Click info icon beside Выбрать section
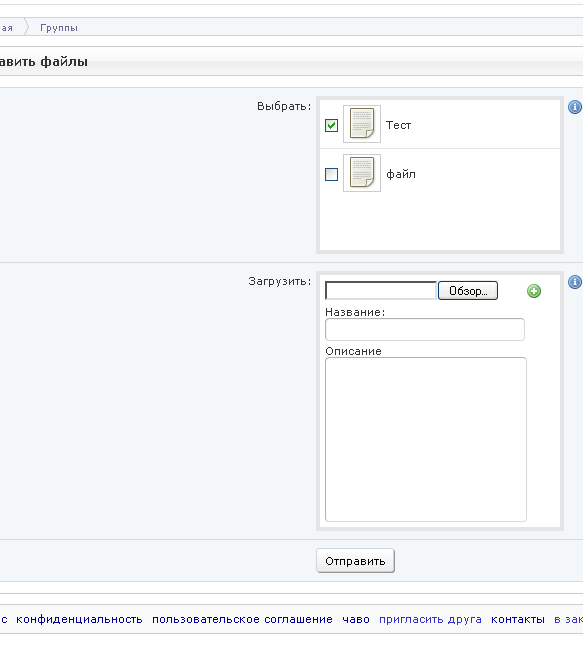The height and width of the screenshot is (654, 583). click(575, 107)
